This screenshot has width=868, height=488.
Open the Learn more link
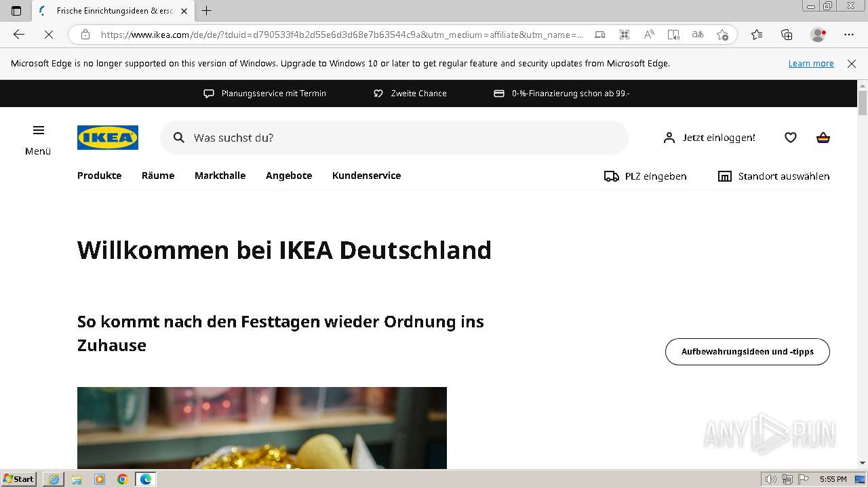[811, 64]
